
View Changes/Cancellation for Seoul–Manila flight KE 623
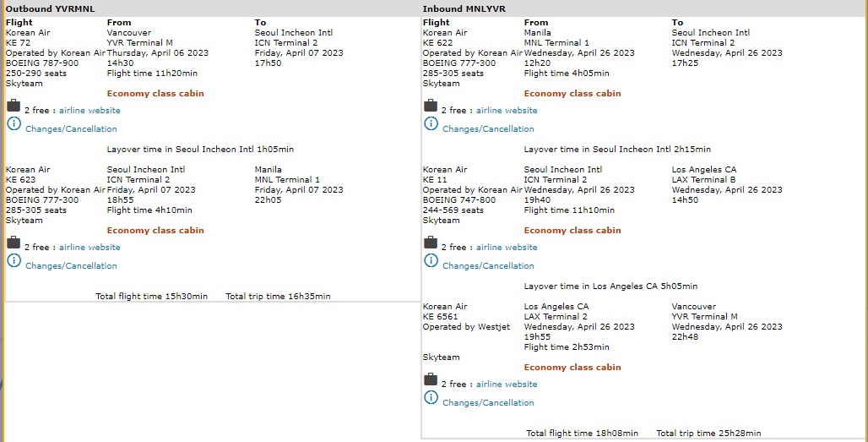pyautogui.click(x=71, y=266)
